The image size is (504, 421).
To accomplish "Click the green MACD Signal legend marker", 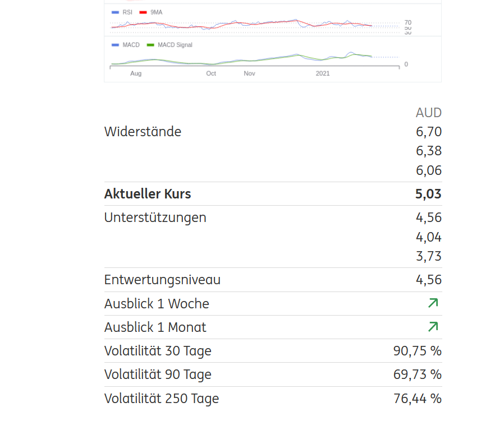I will coord(150,45).
